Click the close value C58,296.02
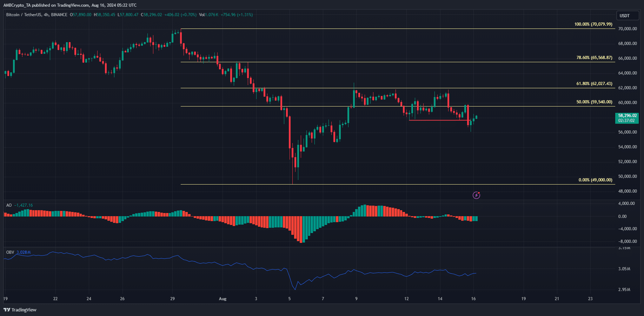The image size is (644, 316). 152,15
